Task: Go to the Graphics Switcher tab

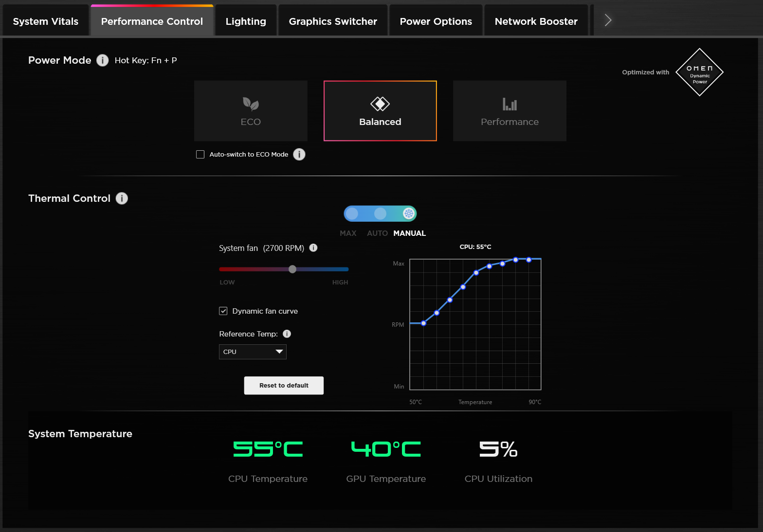Action: coord(333,21)
